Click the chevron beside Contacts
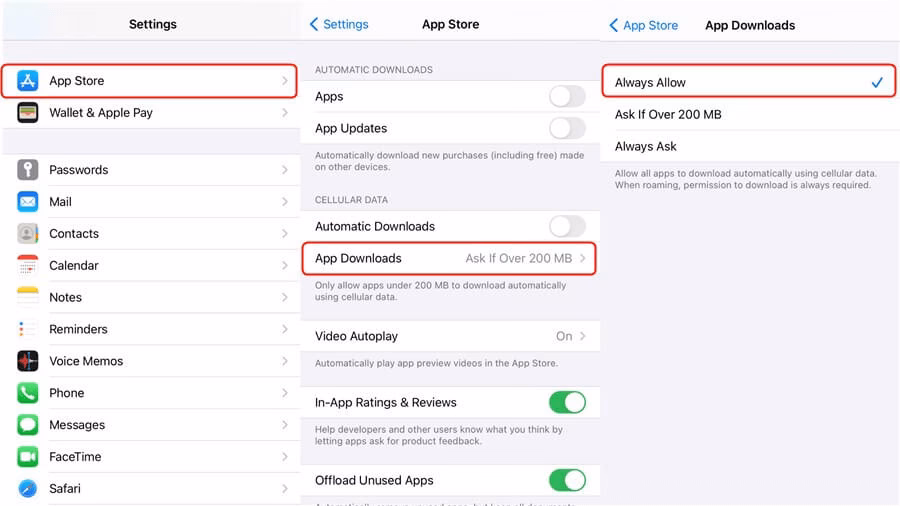 tap(285, 234)
